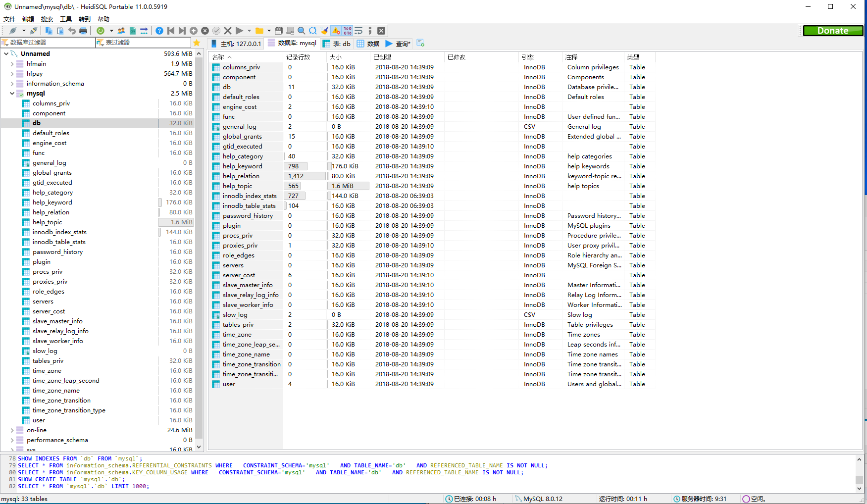This screenshot has height=504, width=867.
Task: Click the print icon
Action: pyautogui.click(x=83, y=31)
